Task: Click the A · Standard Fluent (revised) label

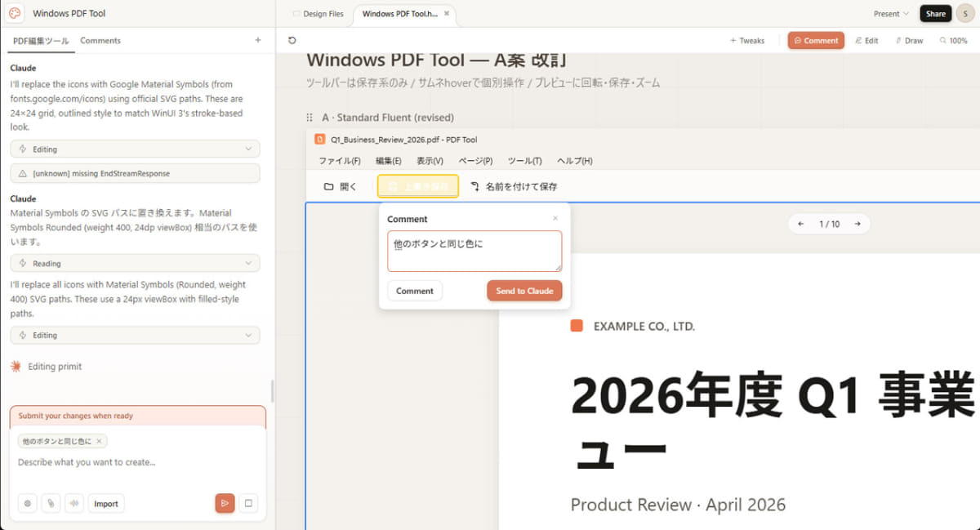Action: pos(388,118)
